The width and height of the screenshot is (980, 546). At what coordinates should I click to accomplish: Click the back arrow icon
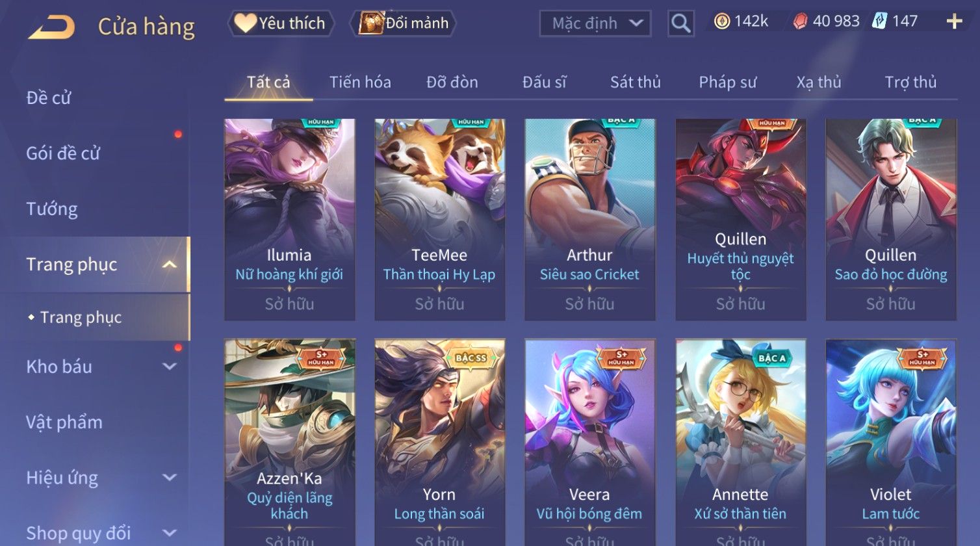pyautogui.click(x=52, y=27)
